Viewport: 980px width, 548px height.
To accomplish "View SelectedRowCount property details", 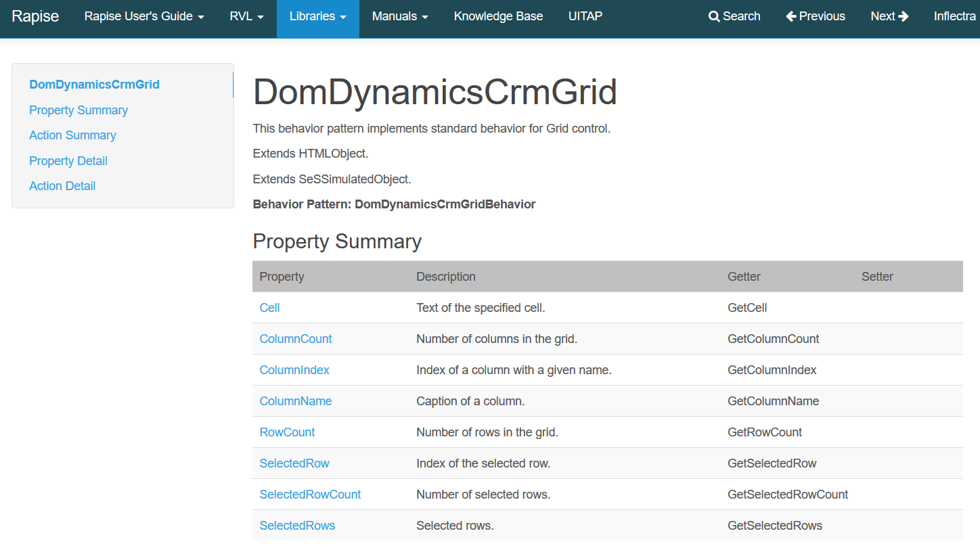I will pyautogui.click(x=310, y=495).
